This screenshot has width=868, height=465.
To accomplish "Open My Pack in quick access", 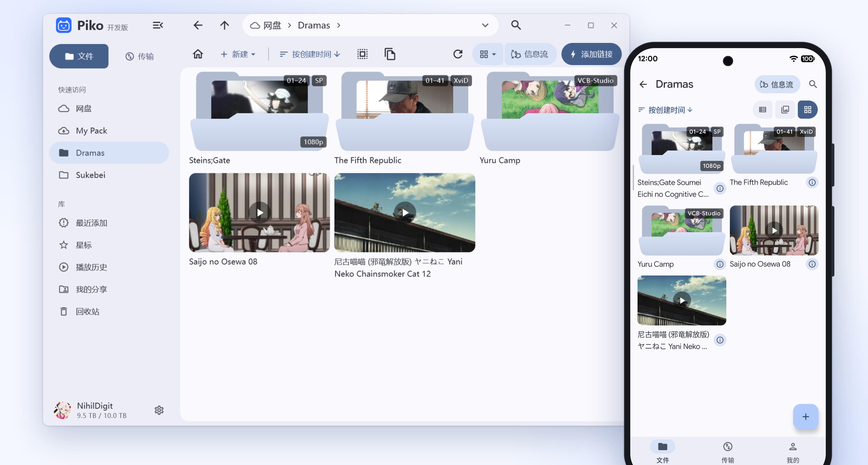I will [109, 131].
